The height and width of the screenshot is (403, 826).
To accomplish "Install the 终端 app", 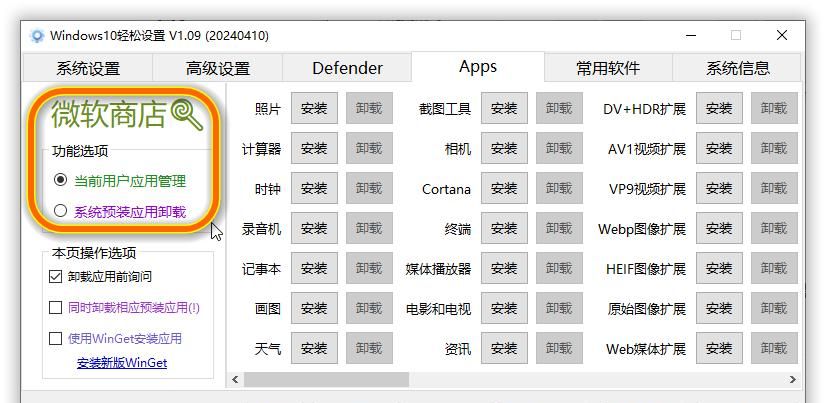I will coord(504,229).
